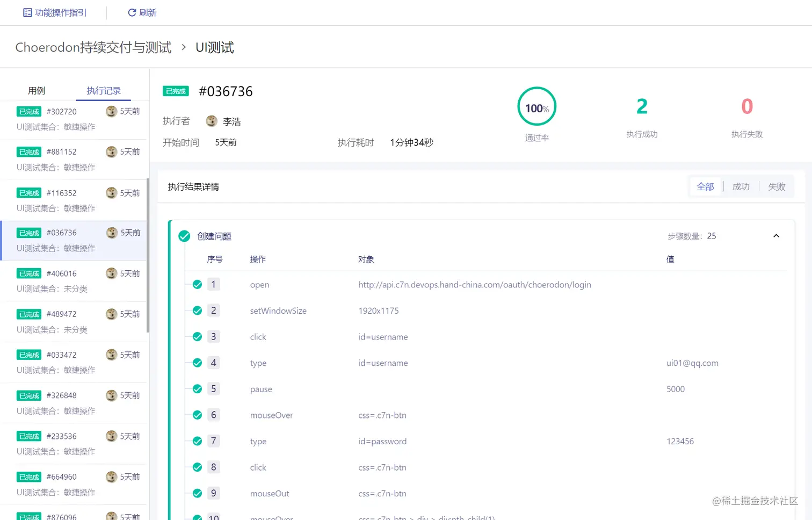
Task: Click 已完成 badge of record #302720
Action: (x=29, y=112)
